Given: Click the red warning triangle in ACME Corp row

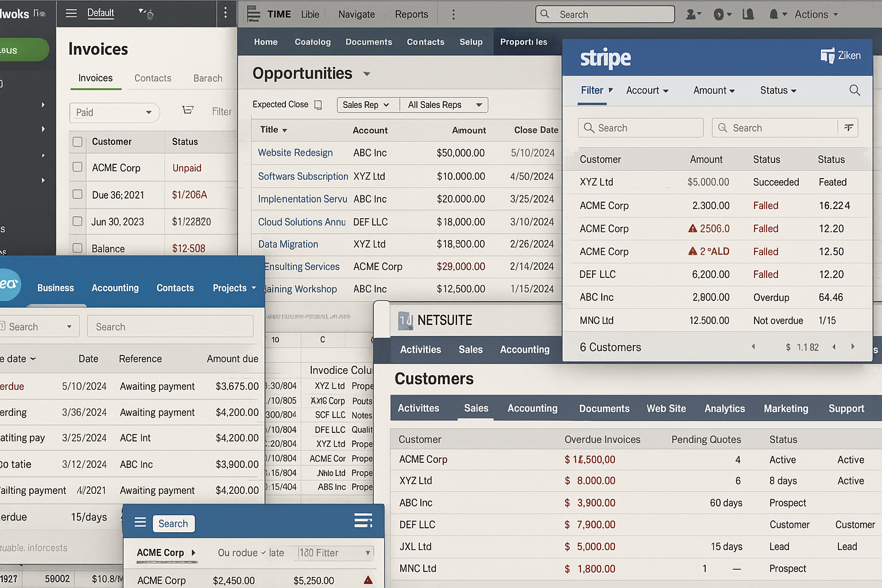Looking at the screenshot, I should click(368, 580).
